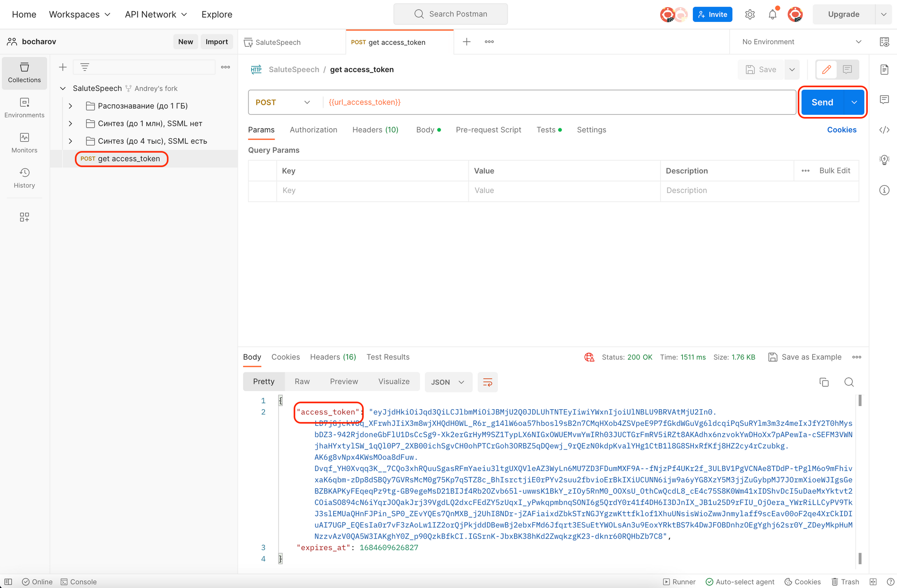Open Workspaces menu
Viewport: 897px width, 588px height.
[79, 14]
